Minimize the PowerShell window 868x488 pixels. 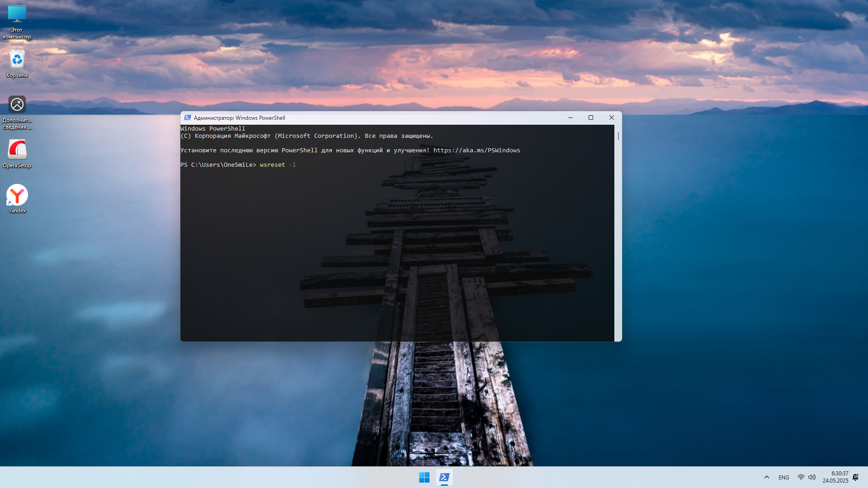point(571,117)
